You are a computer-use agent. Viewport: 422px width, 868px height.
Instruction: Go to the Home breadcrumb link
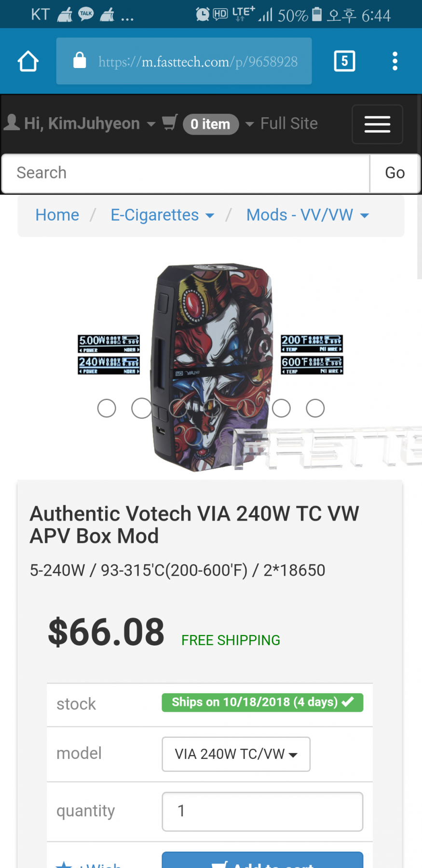pos(57,215)
